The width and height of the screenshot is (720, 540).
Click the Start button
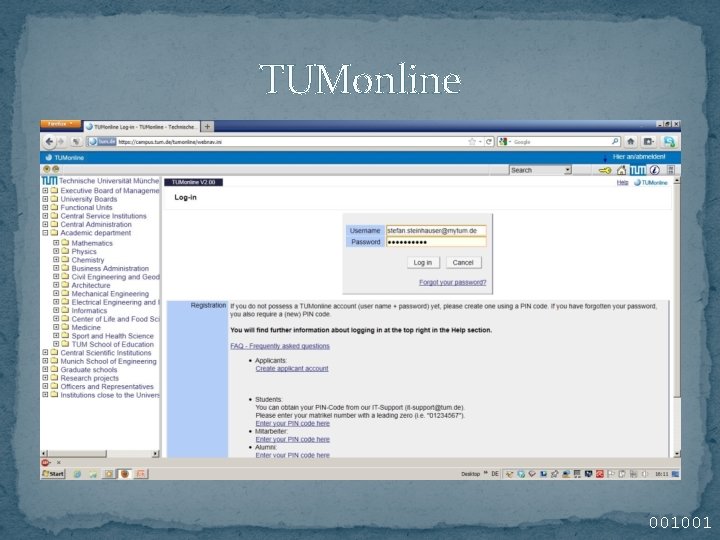[53, 473]
